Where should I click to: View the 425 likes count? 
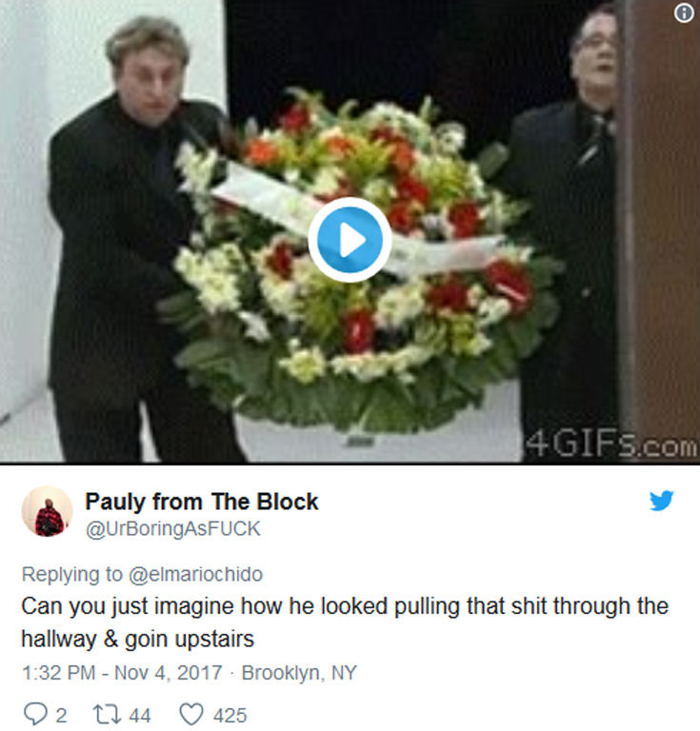(230, 716)
